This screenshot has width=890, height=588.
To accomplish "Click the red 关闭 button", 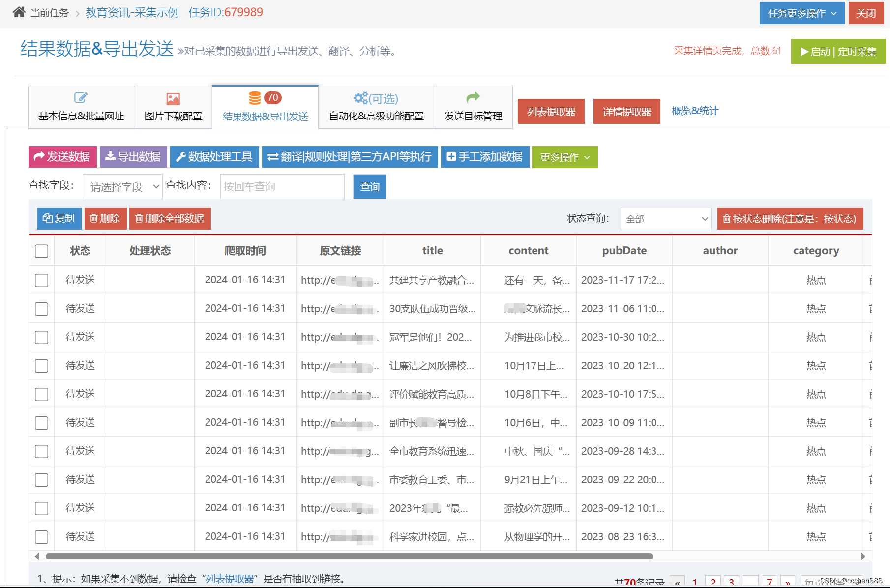I will (866, 13).
